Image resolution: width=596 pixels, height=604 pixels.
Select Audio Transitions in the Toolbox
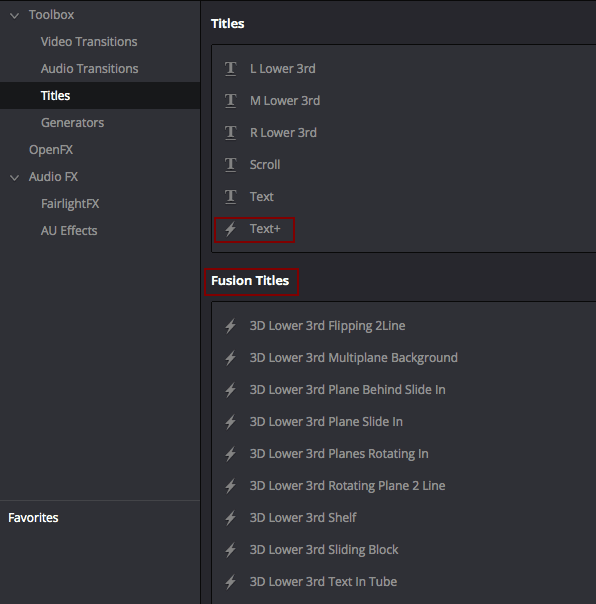point(89,69)
